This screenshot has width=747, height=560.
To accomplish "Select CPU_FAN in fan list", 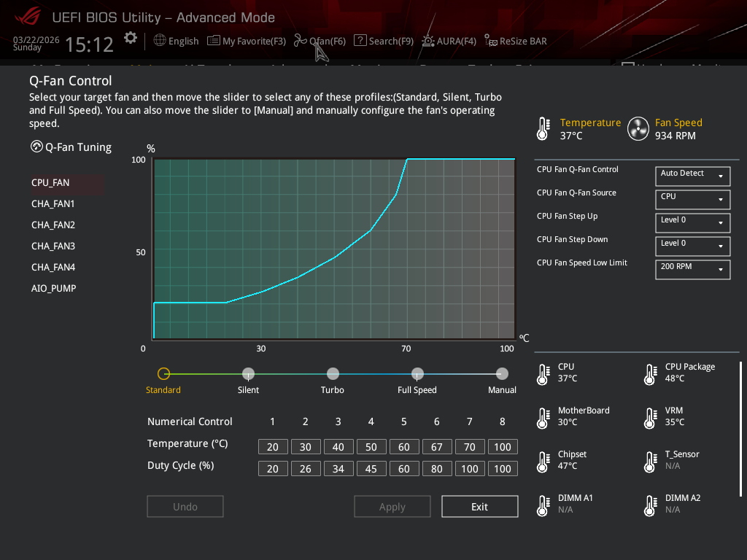I will (x=67, y=183).
